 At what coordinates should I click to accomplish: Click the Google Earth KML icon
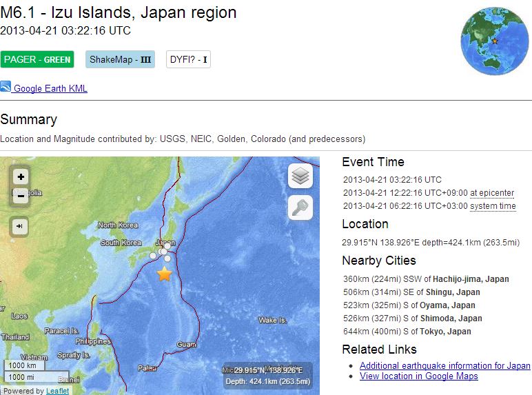6,87
